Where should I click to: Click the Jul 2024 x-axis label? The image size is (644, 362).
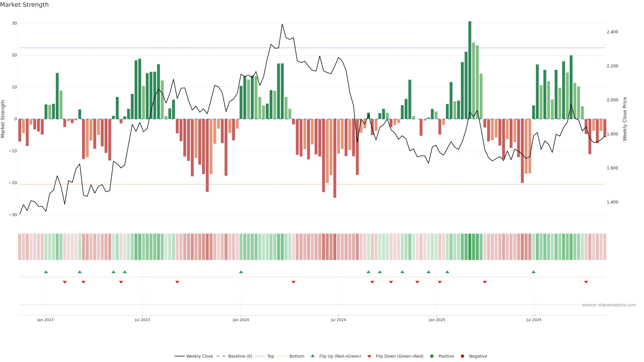point(338,320)
